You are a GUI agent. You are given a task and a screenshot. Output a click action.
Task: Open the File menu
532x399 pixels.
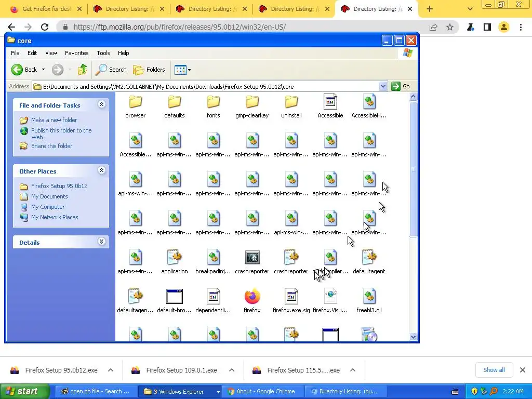(x=15, y=53)
